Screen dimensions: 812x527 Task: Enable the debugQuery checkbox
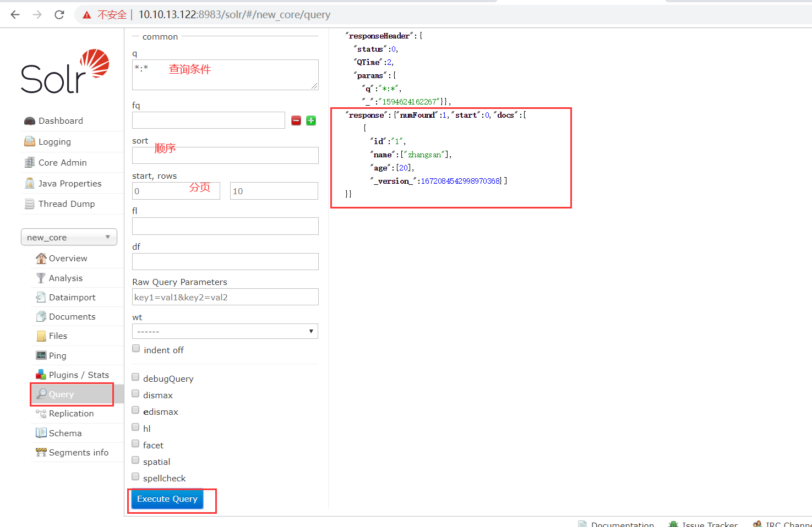135,377
